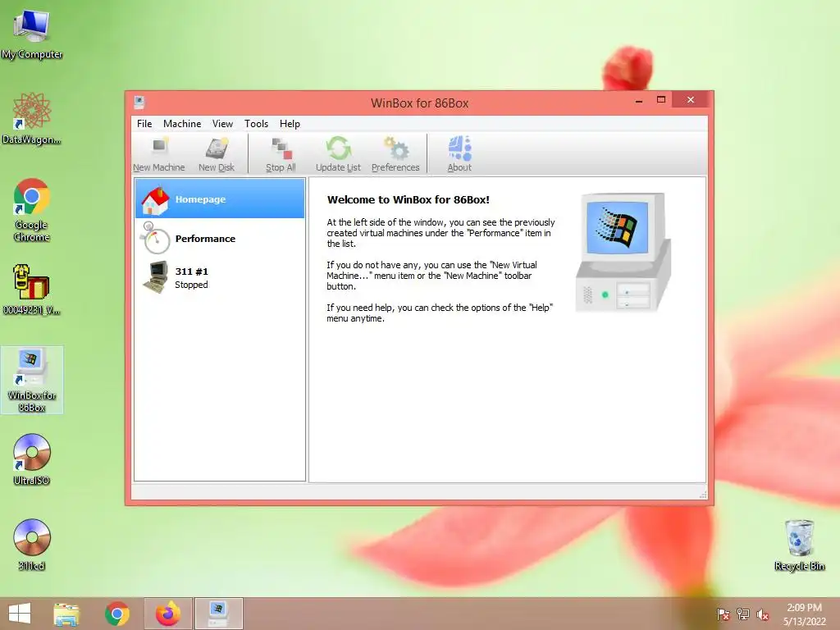Select the 00049231_V archive desktop icon

click(32, 290)
